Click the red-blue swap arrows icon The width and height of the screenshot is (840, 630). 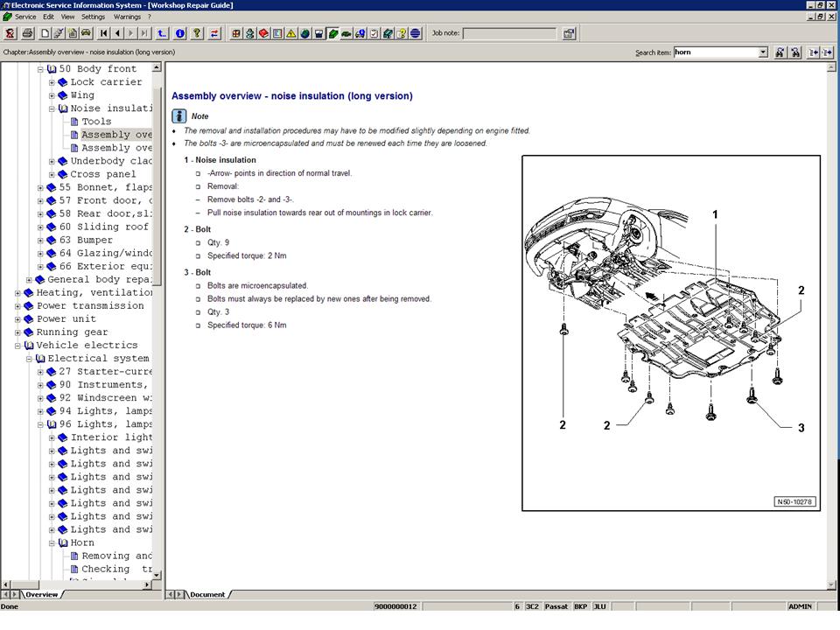214,33
